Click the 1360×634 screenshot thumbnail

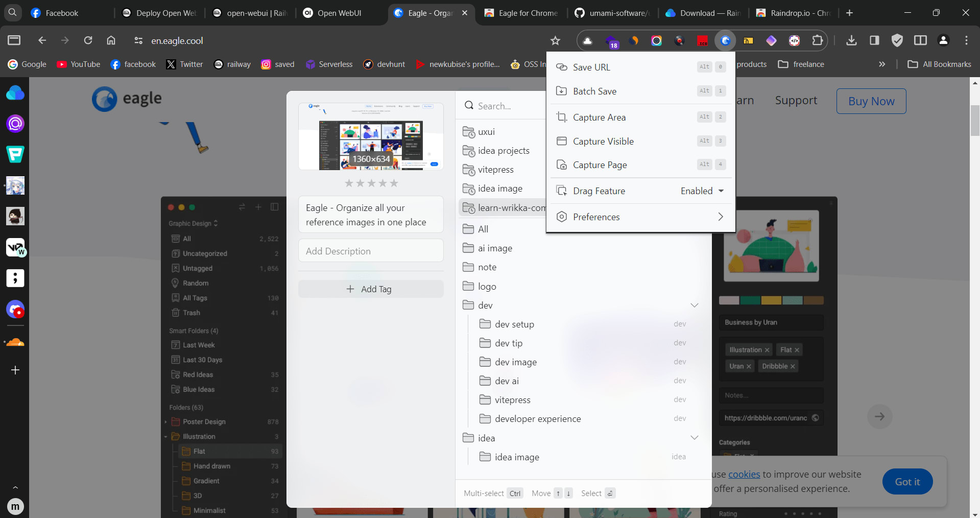click(371, 136)
